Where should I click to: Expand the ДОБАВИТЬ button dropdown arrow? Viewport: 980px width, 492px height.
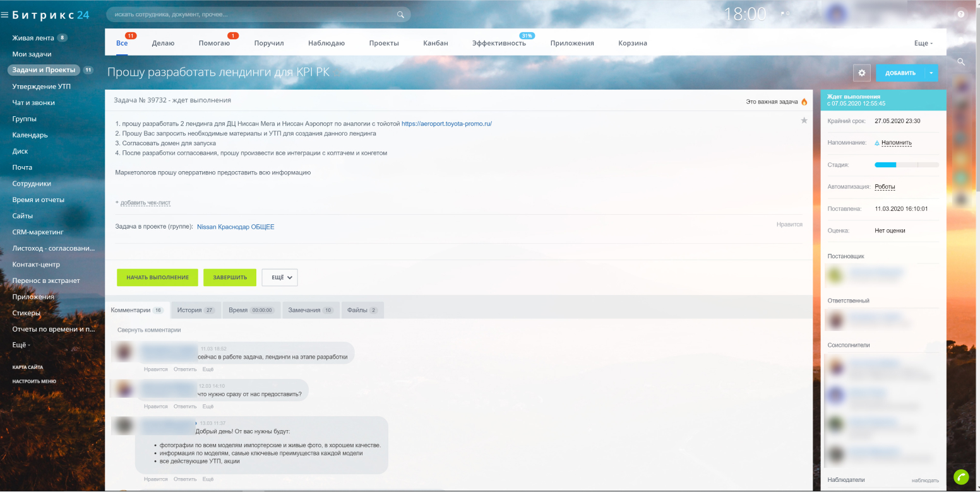tap(931, 73)
